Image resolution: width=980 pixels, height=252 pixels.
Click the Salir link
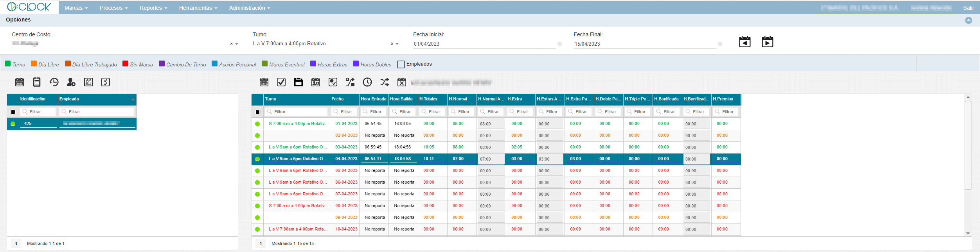[968, 8]
